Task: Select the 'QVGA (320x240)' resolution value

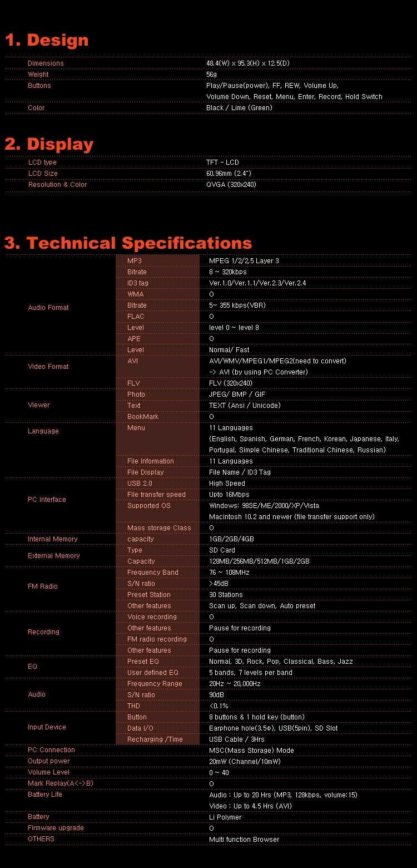Action: (x=231, y=185)
